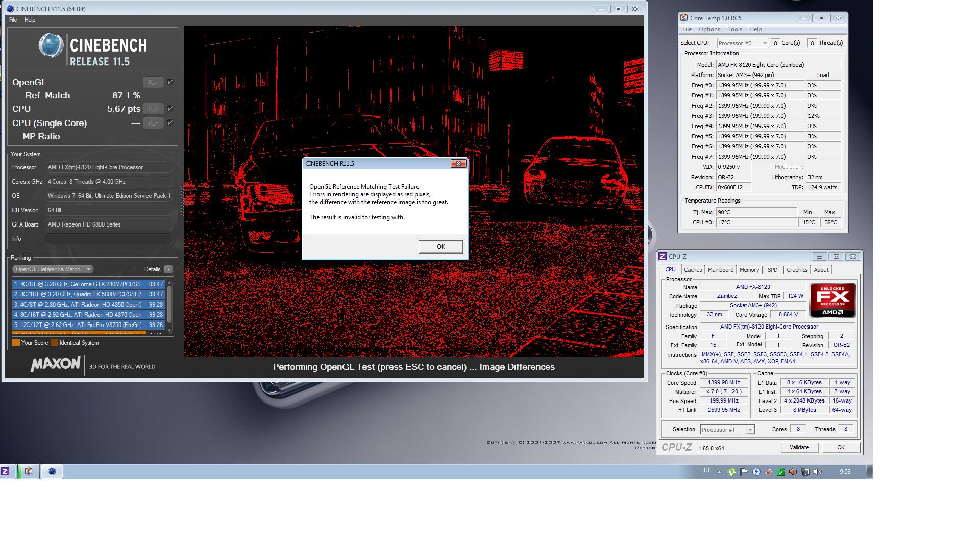Click the red speaker audio tray icon
The width and height of the screenshot is (980, 551).
[793, 472]
